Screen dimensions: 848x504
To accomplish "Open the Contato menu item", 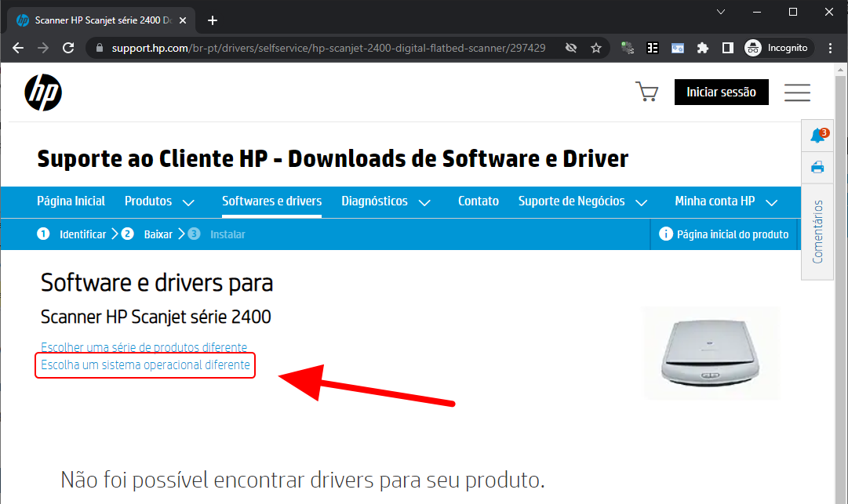I will point(478,201).
